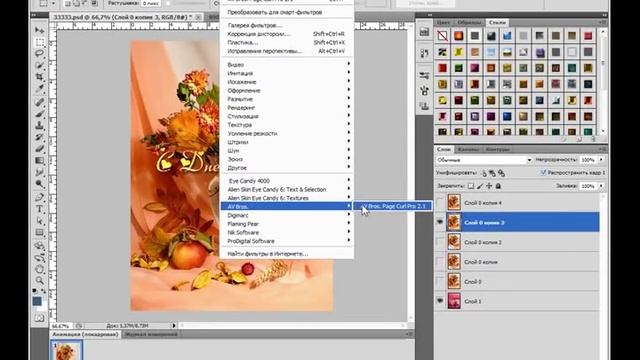
Task: Select the Rectangular Marquee tool
Action: (x=40, y=42)
